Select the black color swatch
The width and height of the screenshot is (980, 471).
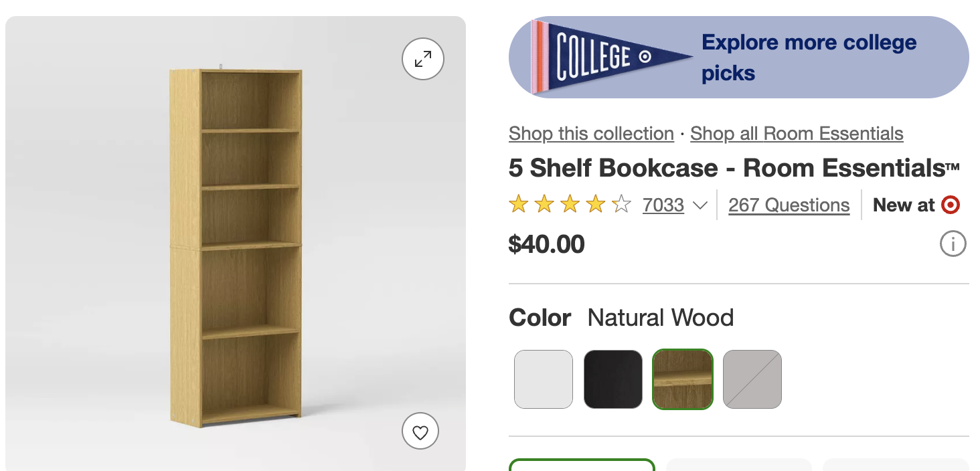click(x=613, y=379)
